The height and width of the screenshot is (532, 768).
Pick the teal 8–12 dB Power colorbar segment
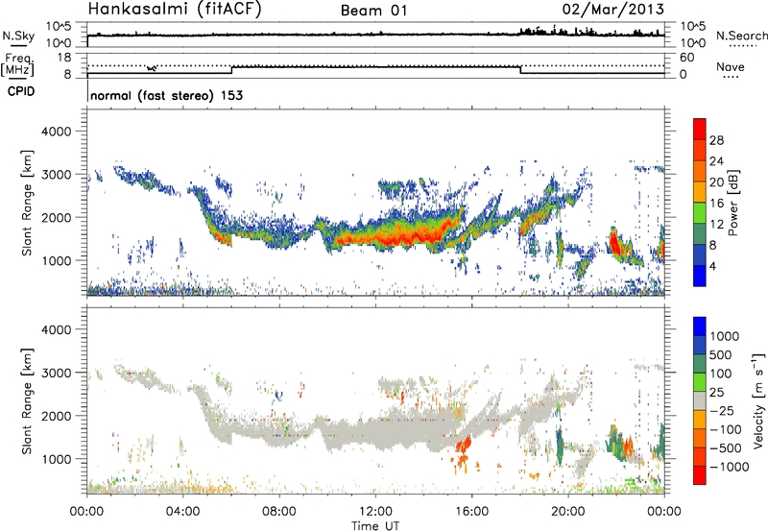point(700,234)
